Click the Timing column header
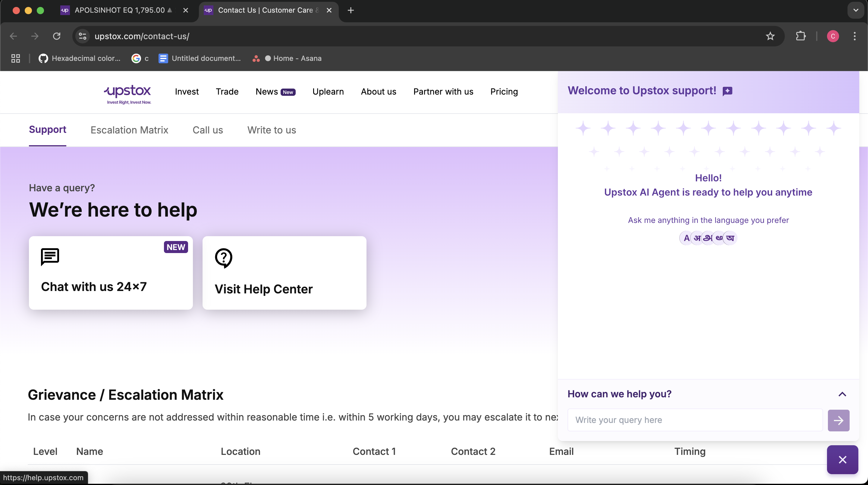Image resolution: width=868 pixels, height=485 pixels. 690,451
